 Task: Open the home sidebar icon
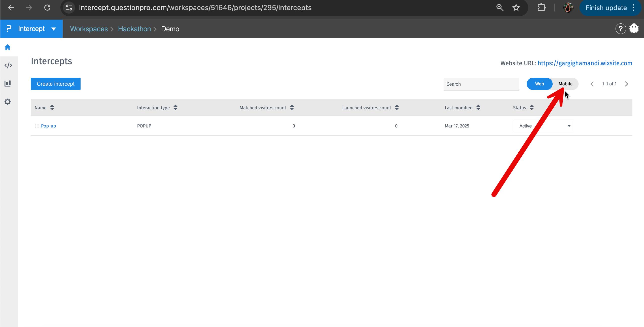tap(8, 47)
